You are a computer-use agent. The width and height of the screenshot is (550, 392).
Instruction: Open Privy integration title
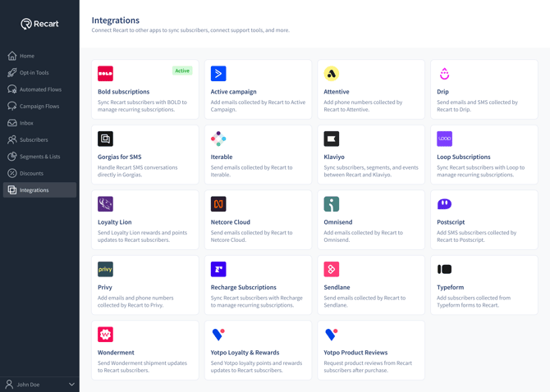point(105,287)
